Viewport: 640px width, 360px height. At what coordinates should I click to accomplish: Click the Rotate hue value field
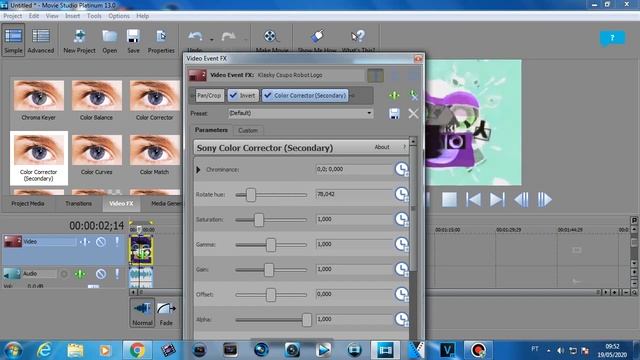(353, 194)
